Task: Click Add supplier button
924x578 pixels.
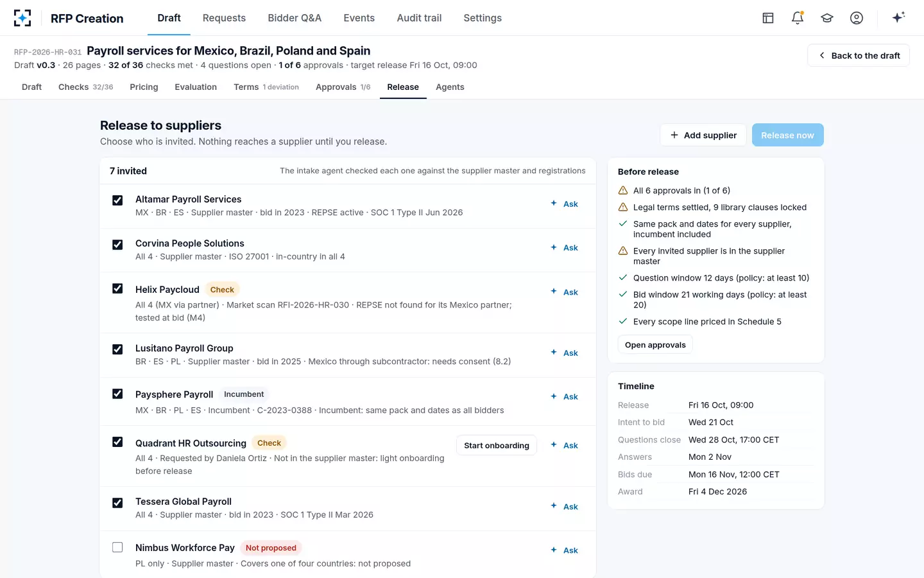Action: tap(703, 135)
